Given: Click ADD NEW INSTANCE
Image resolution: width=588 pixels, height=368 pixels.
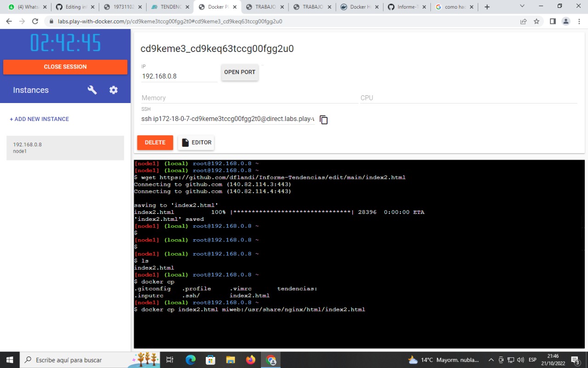Looking at the screenshot, I should click(39, 119).
